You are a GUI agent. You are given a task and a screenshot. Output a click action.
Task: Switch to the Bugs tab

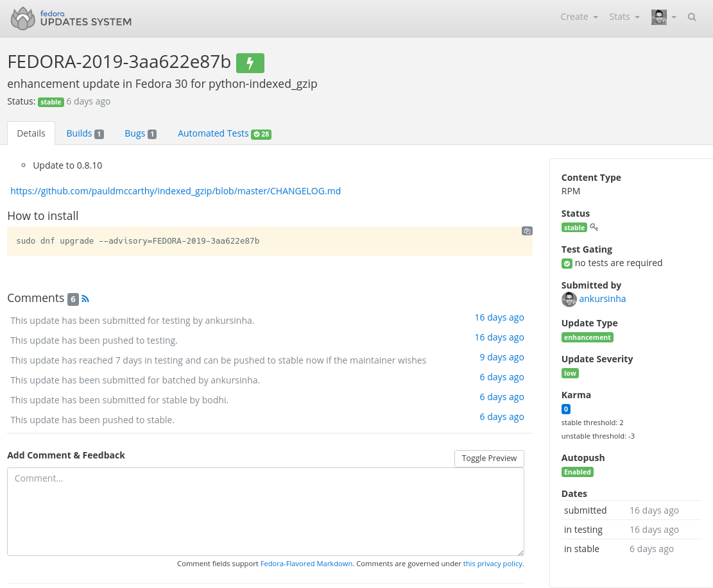(141, 133)
